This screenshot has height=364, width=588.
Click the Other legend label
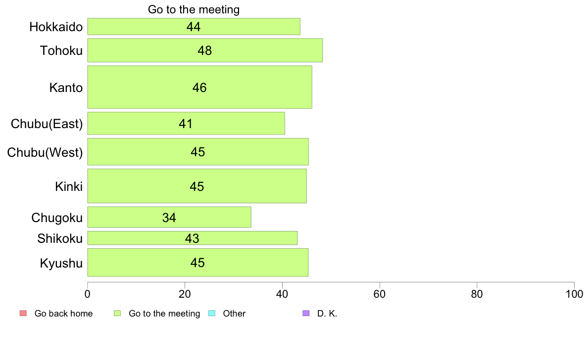point(234,314)
